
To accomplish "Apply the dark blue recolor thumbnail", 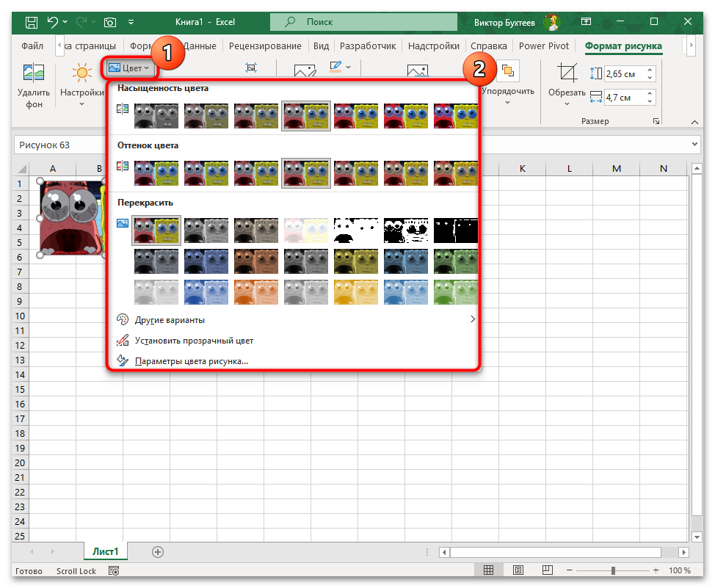I will pyautogui.click(x=206, y=261).
